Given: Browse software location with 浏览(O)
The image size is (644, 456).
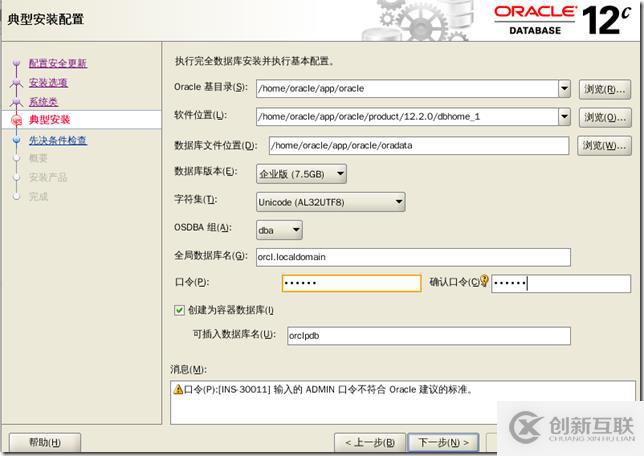Looking at the screenshot, I should (605, 117).
